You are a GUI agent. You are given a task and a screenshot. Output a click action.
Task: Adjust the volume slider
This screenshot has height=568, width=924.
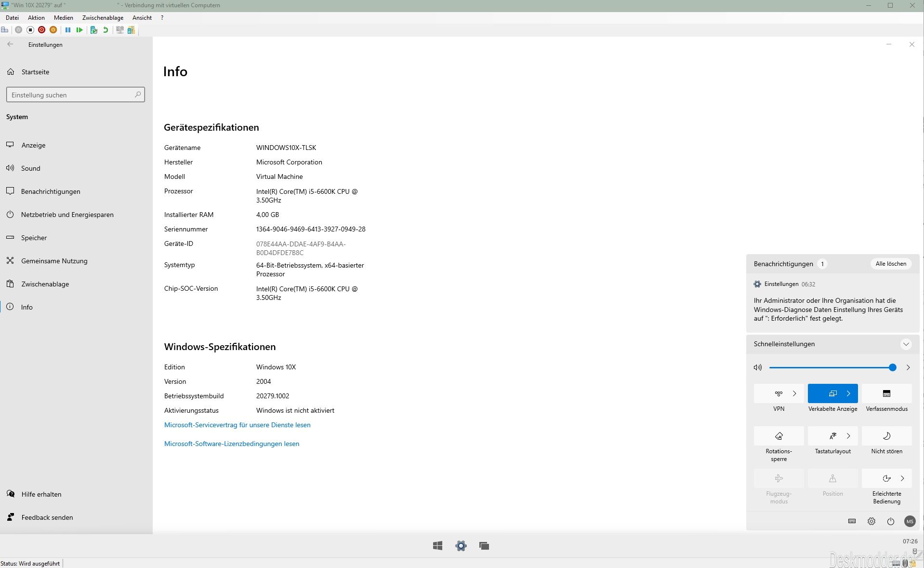832,367
